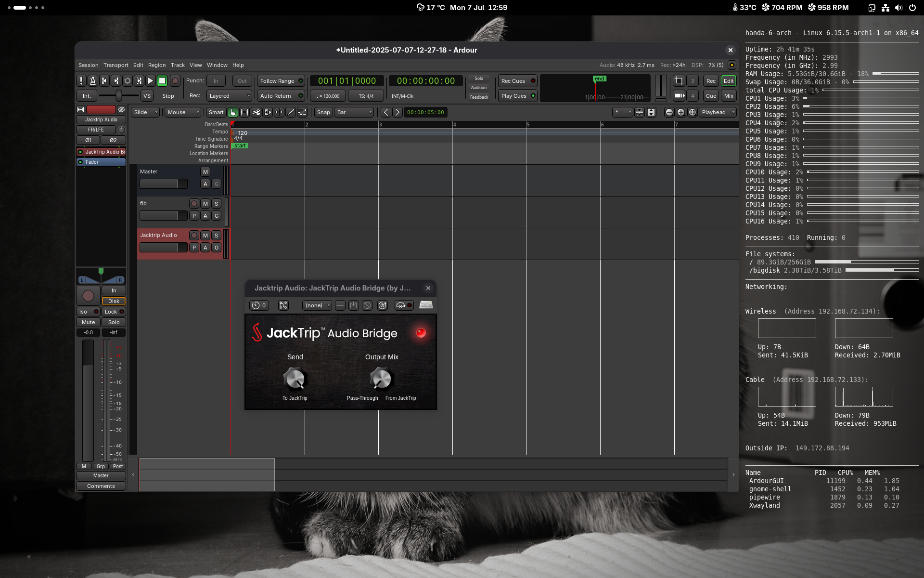Image resolution: width=924 pixels, height=578 pixels.
Task: Open plugin keyboard icon in Jacktrip window
Action: [x=426, y=305]
